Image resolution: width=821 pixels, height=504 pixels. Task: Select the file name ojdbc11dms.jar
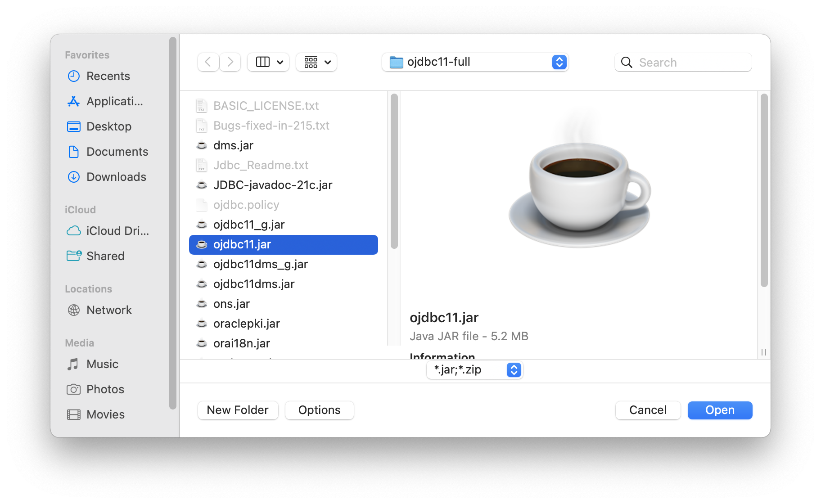tap(254, 284)
